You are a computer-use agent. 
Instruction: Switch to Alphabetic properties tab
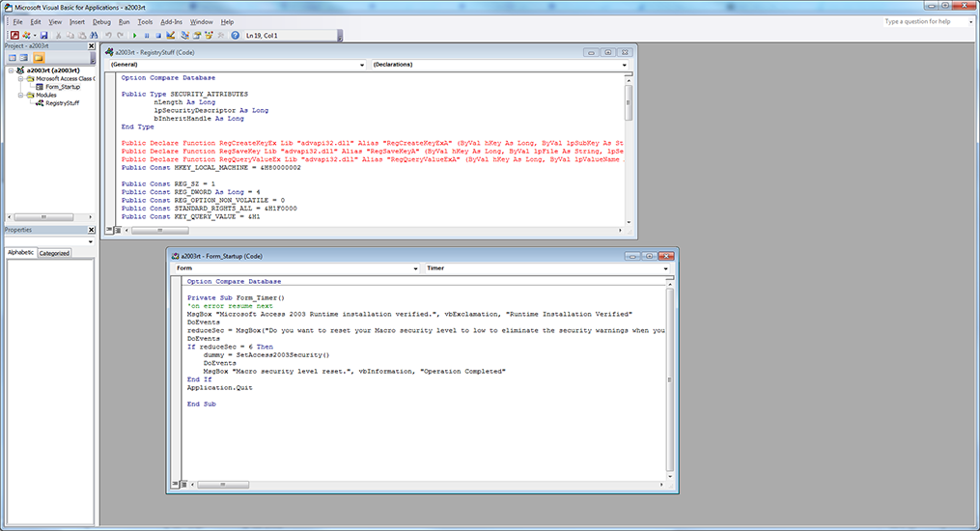click(20, 252)
